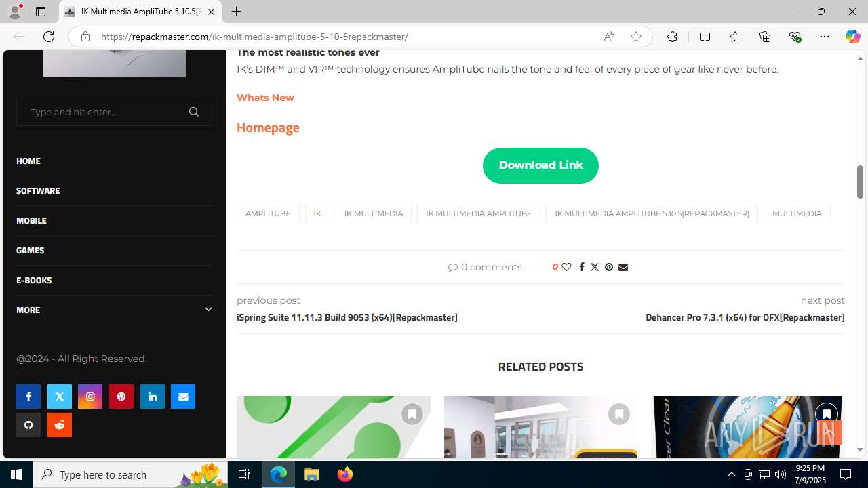Open SOFTWARE in sidebar menu

click(38, 190)
